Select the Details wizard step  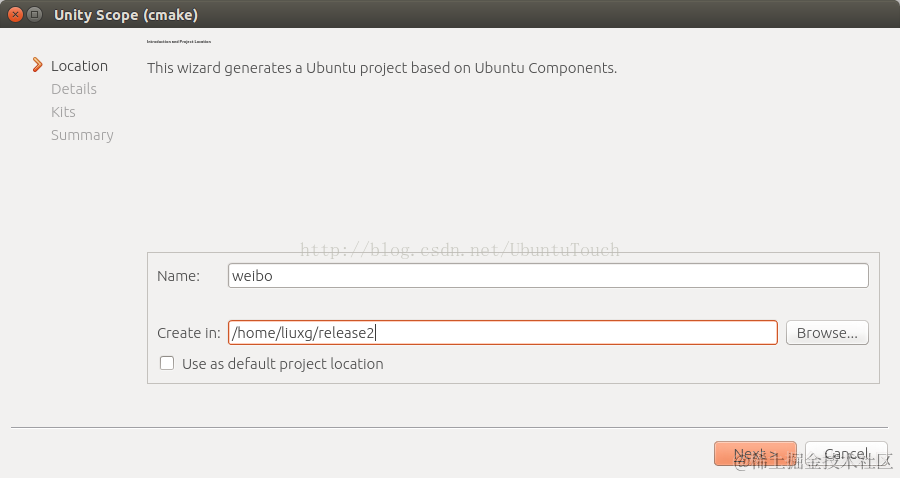pos(74,89)
